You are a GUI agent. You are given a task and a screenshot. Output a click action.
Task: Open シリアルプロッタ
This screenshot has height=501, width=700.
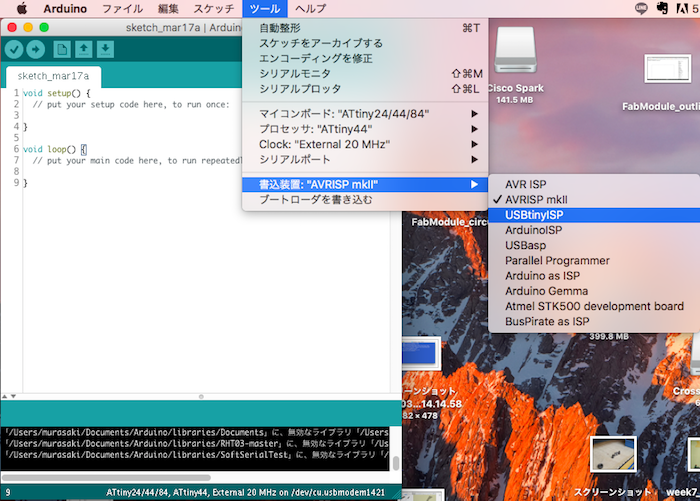365,89
